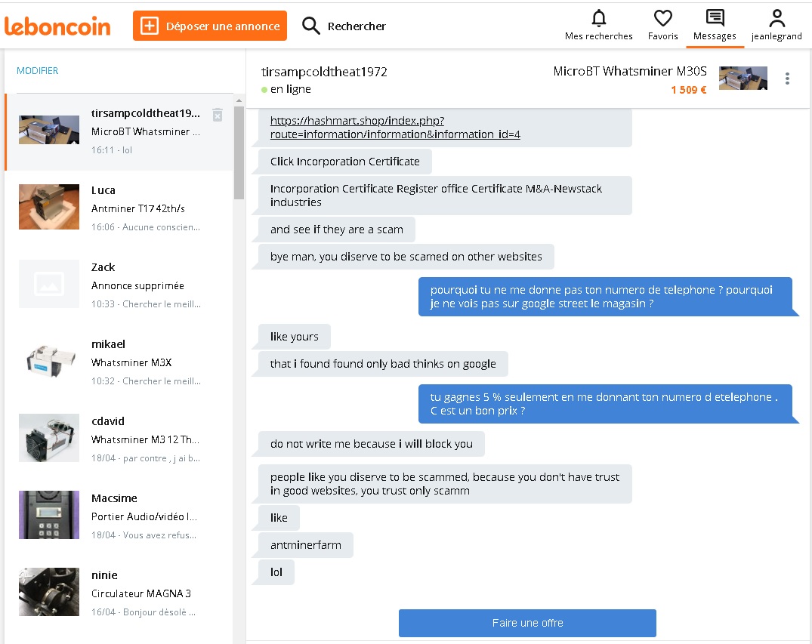
Task: Click MODIFIER above conversation list
Action: tap(37, 70)
